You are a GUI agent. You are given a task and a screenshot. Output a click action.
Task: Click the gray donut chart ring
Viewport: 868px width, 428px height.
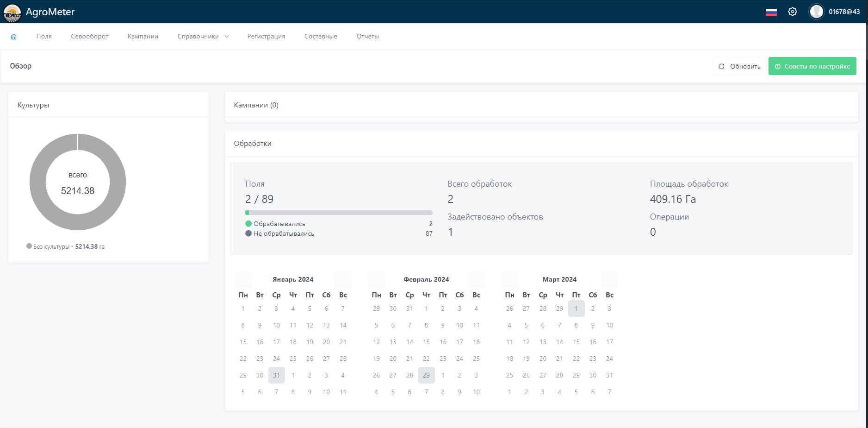pos(38,182)
